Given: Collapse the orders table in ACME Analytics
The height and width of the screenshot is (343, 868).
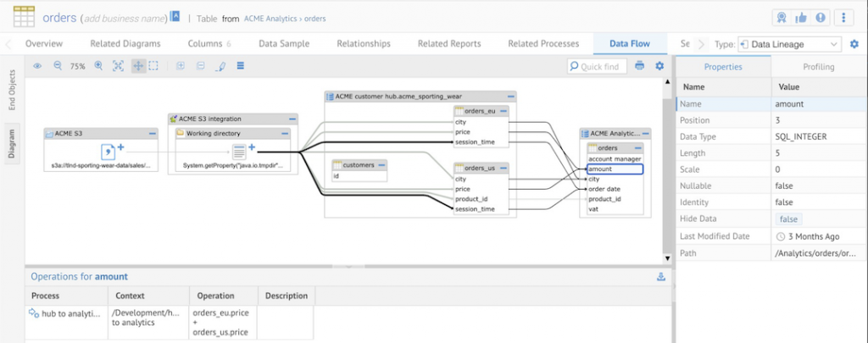Looking at the screenshot, I should click(637, 147).
